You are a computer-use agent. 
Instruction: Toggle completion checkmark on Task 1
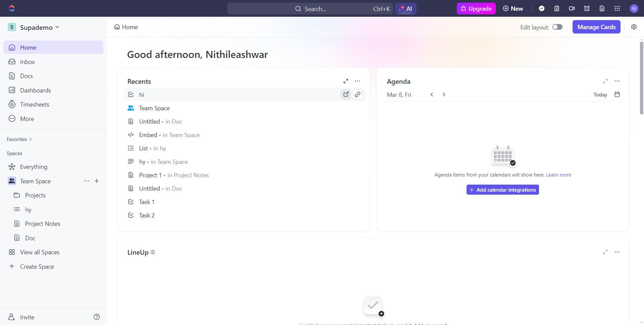click(131, 202)
